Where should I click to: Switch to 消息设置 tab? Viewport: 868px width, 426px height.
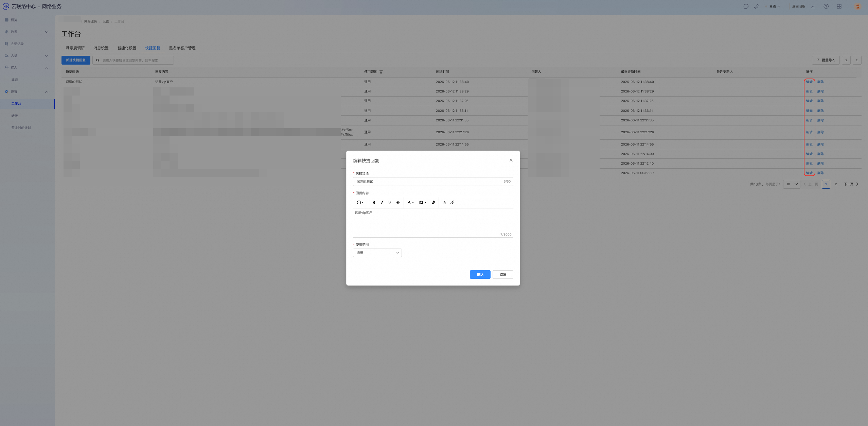[101, 48]
